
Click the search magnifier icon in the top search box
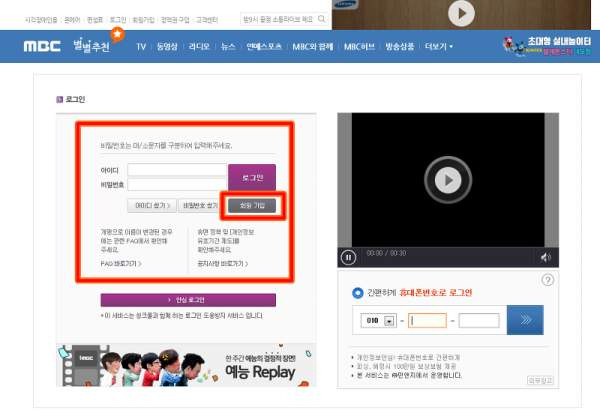tap(322, 19)
